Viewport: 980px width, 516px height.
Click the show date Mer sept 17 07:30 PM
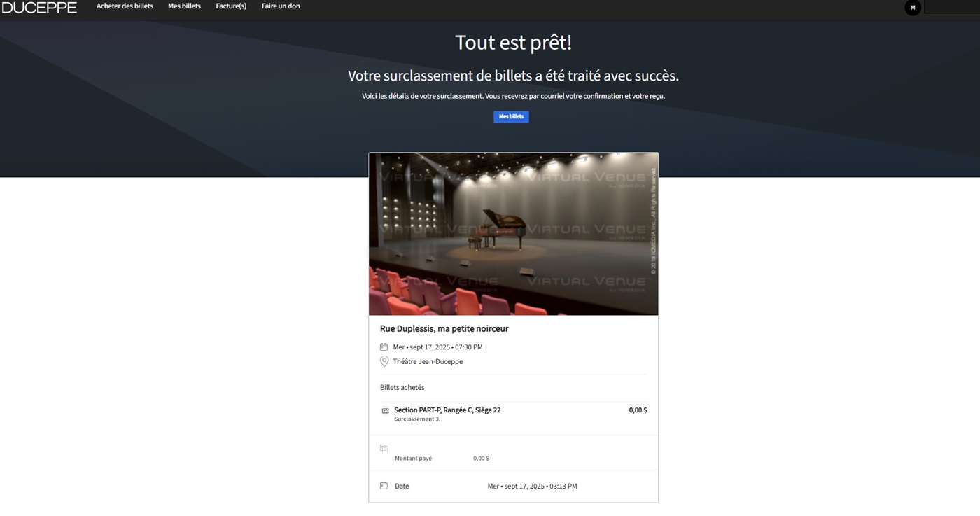tap(437, 347)
